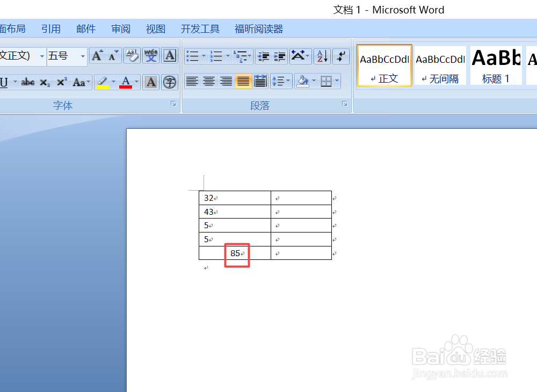
Task: Open the Shading color dropdown arrow
Action: [314, 82]
